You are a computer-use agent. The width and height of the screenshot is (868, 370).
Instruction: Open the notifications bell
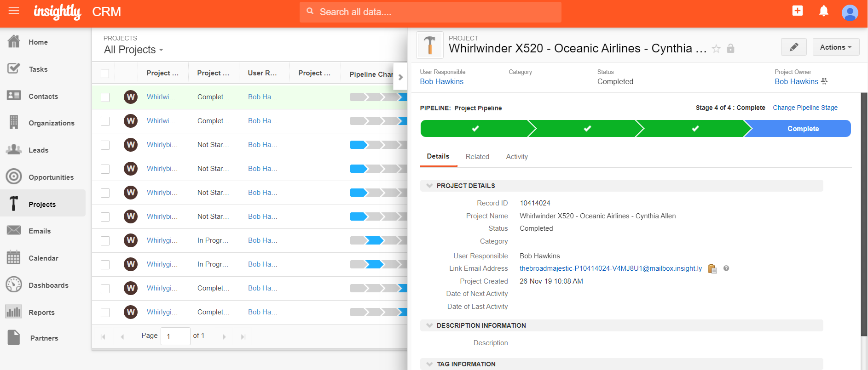click(823, 11)
